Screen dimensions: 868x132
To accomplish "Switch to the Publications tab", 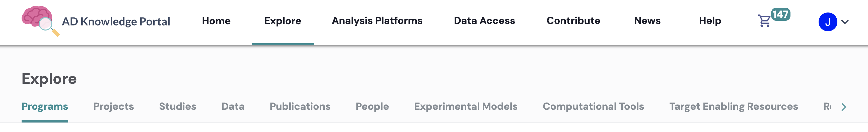I will pos(300,106).
